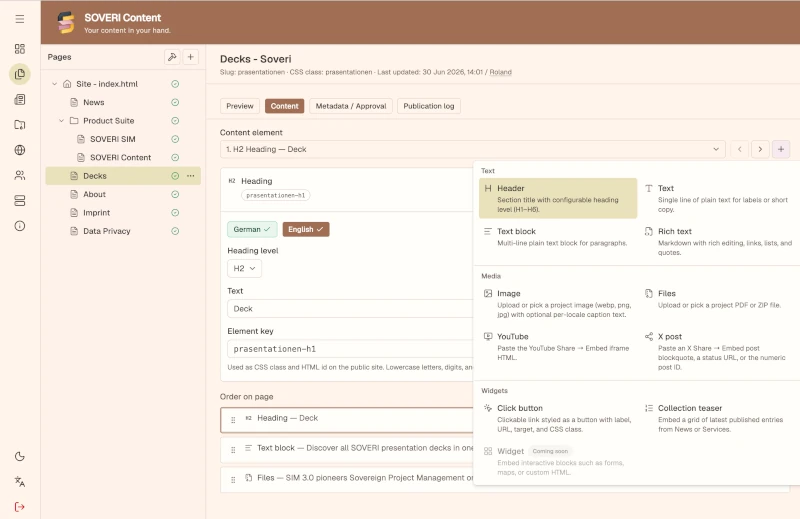The height and width of the screenshot is (519, 800).
Task: Click the language translate icon
Action: click(x=19, y=481)
